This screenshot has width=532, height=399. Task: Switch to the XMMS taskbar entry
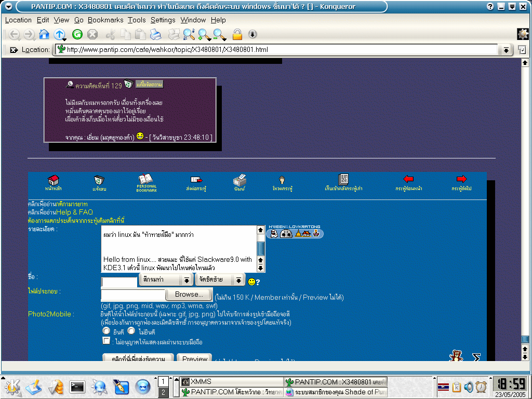click(231, 382)
